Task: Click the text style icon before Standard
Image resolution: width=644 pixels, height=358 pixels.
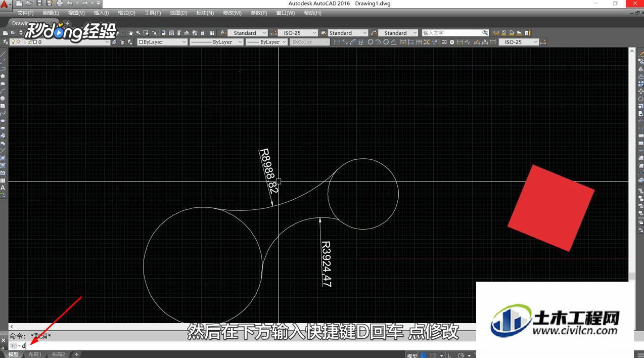Action: [223, 33]
